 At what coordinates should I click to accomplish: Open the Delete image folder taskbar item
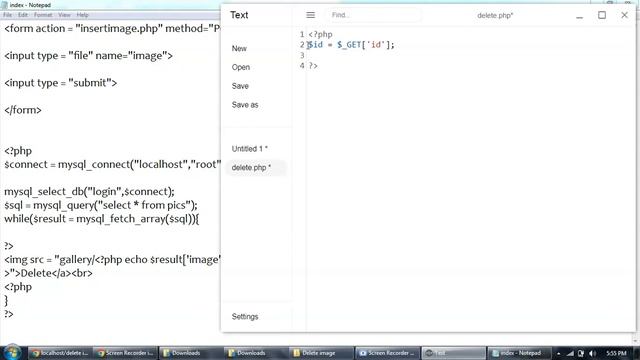[321, 353]
